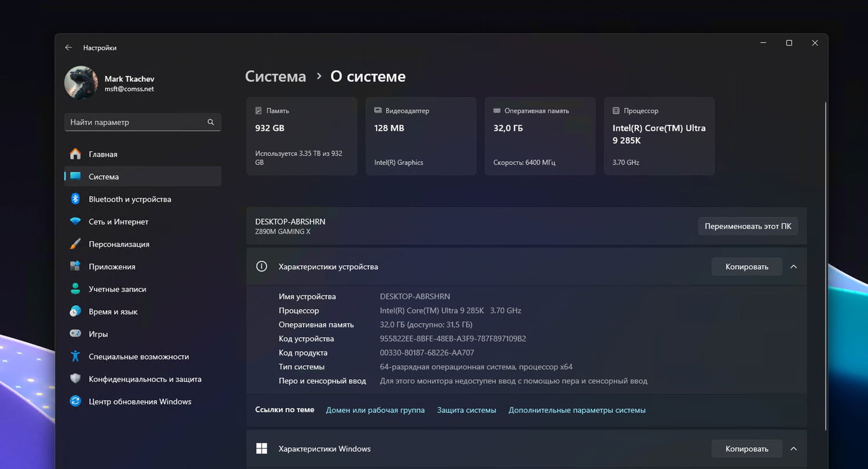Viewport: 868px width, 469px height.
Task: Select Приложения in the sidebar
Action: tap(142, 266)
